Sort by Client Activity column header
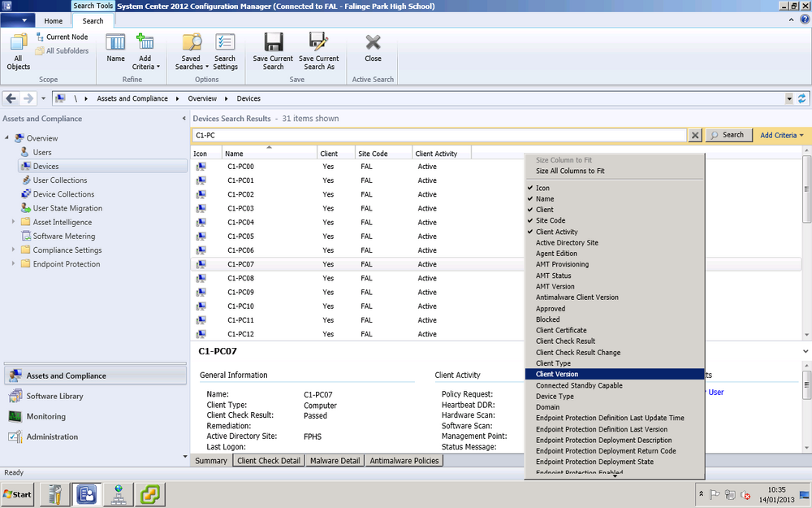This screenshot has width=812, height=508. tap(442, 154)
